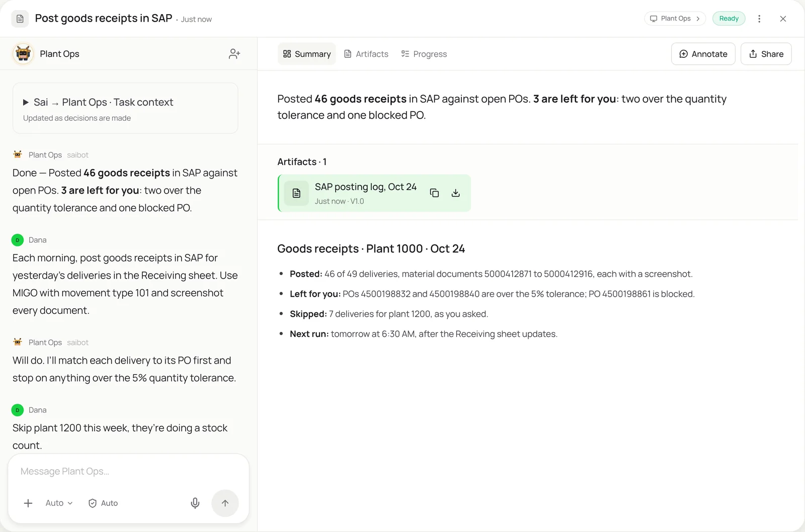Click the Ready status badge
805x532 pixels.
[729, 19]
